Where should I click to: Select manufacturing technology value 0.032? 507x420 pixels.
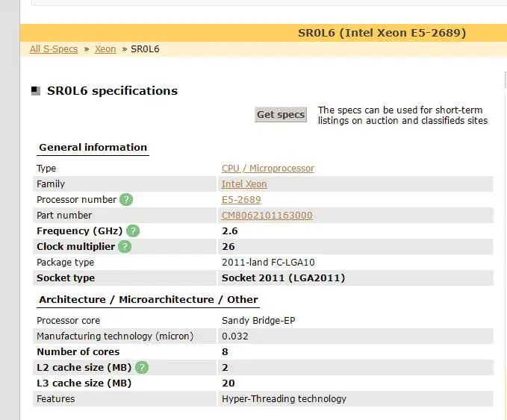[x=234, y=336]
